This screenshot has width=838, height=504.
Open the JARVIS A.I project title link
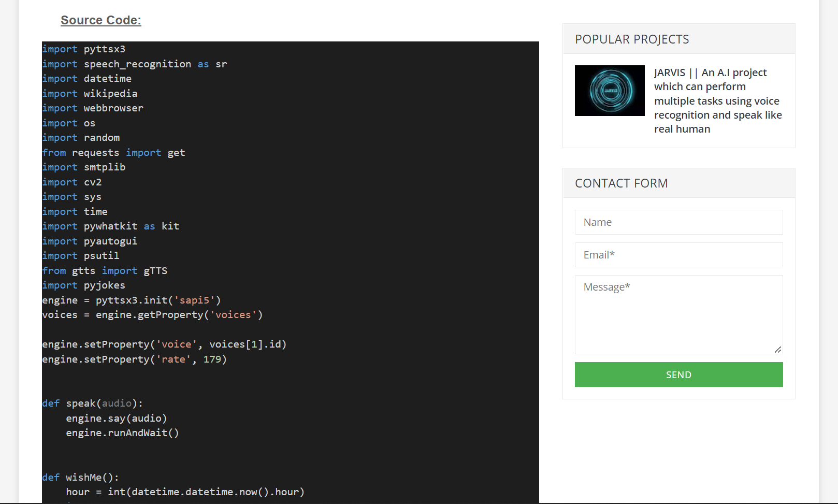(x=718, y=101)
